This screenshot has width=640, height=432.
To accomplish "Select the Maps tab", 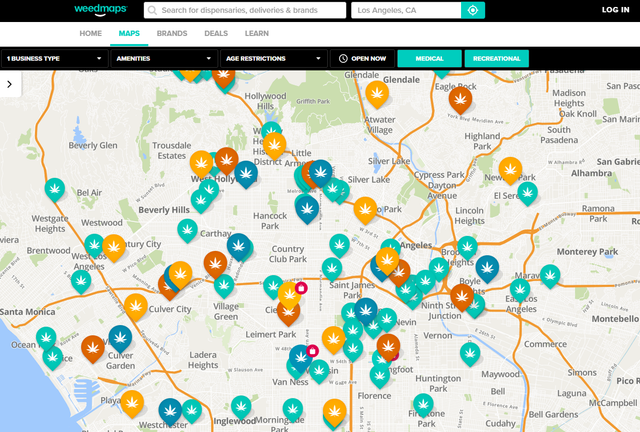I will tap(129, 33).
